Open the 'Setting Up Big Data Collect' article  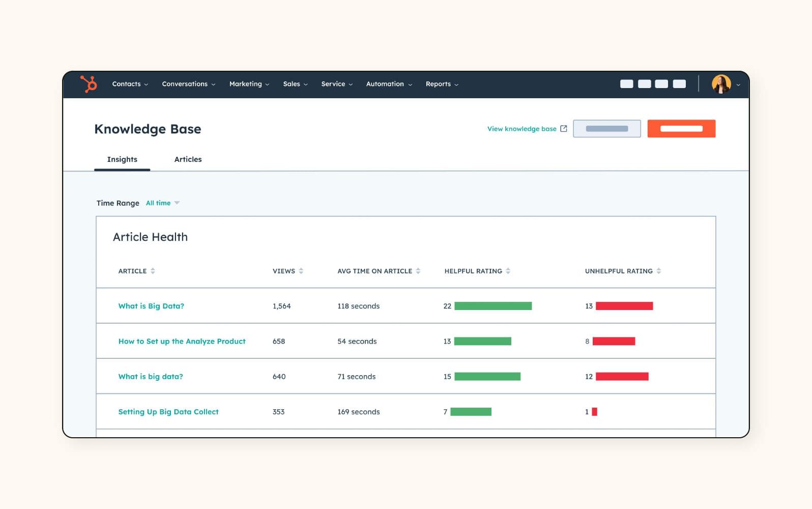tap(168, 412)
